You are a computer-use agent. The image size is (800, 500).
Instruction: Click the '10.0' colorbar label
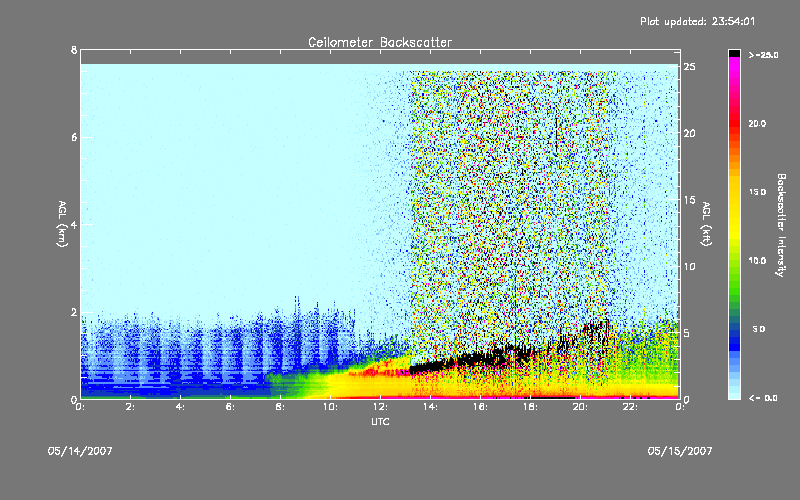pos(757,261)
